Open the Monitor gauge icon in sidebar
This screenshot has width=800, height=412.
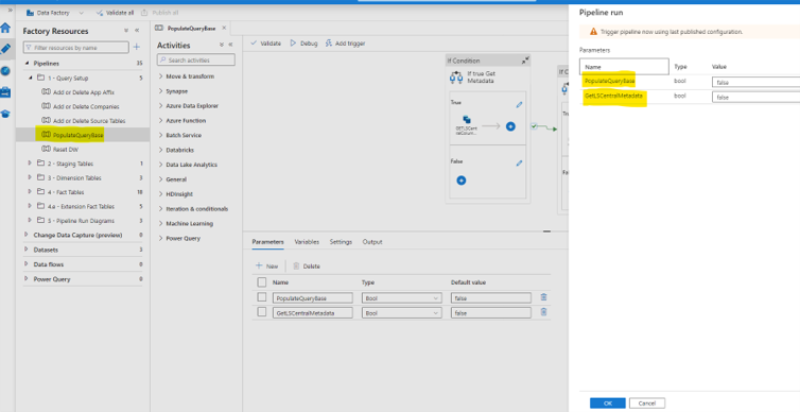click(7, 70)
